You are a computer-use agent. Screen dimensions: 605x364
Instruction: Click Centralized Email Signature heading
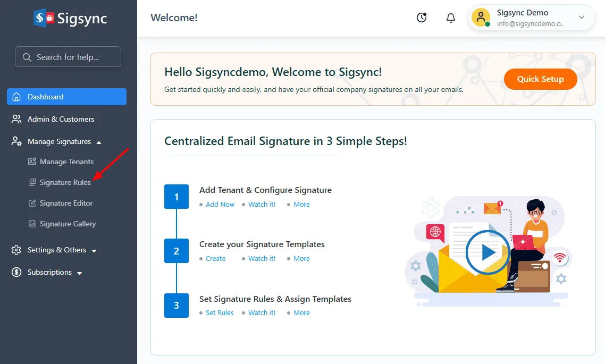tap(285, 141)
